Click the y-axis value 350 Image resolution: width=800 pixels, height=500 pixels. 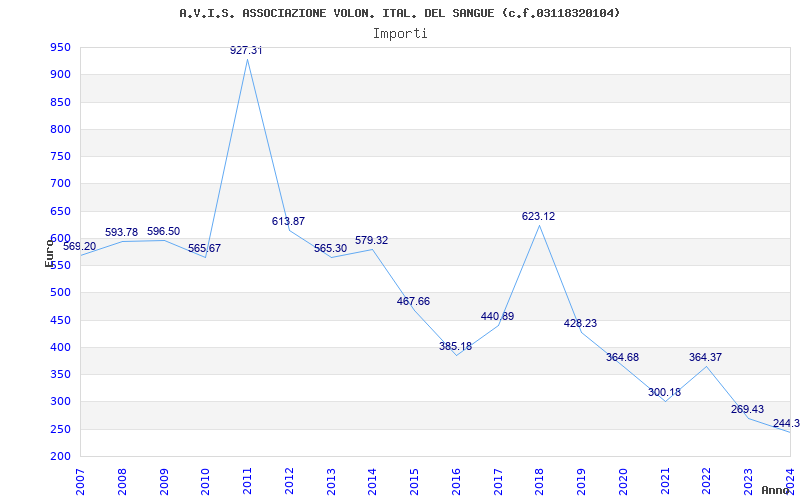60,374
